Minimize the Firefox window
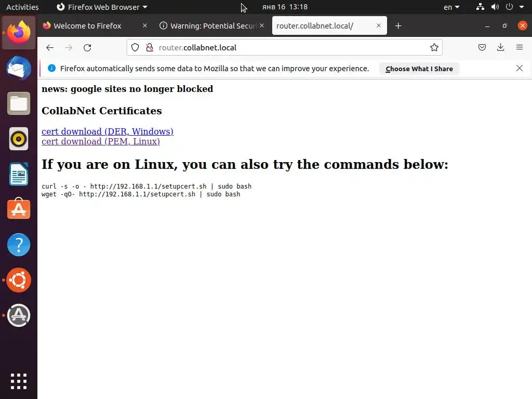This screenshot has height=399, width=532. coord(487,26)
